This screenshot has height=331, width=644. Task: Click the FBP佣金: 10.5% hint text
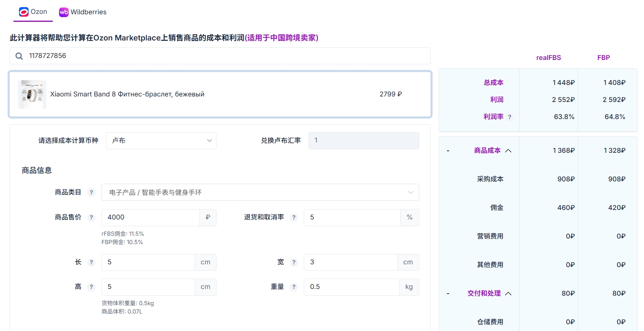tap(122, 242)
